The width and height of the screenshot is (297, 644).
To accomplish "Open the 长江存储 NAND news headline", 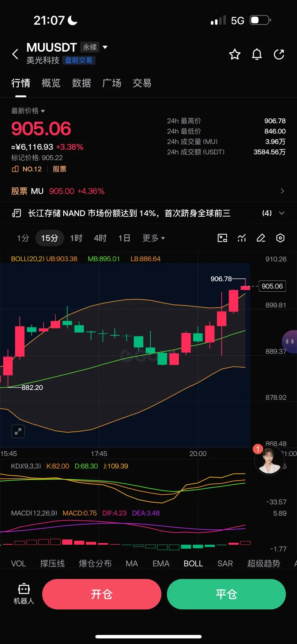I will pyautogui.click(x=129, y=213).
